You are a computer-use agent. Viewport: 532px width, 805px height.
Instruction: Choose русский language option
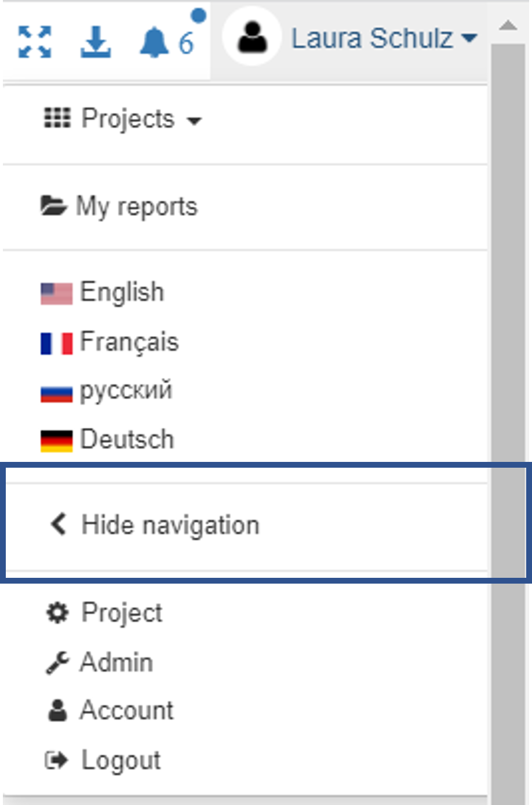point(126,391)
